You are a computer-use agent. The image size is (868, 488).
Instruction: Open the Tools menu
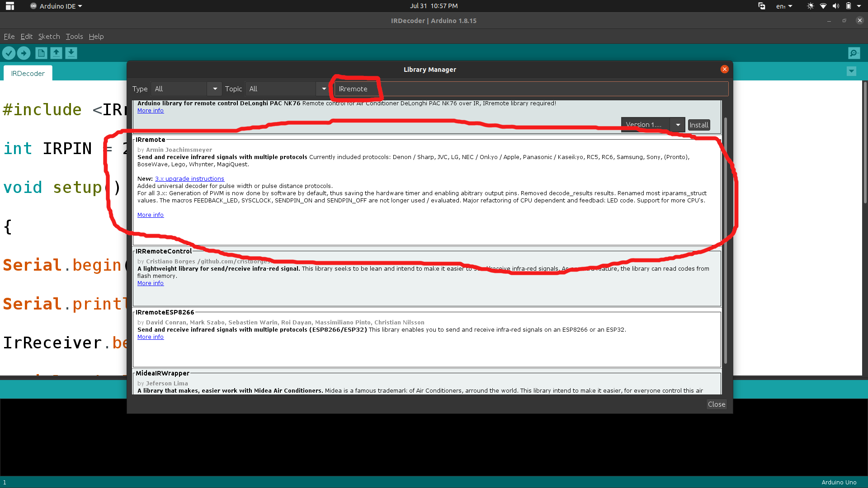[x=74, y=37]
